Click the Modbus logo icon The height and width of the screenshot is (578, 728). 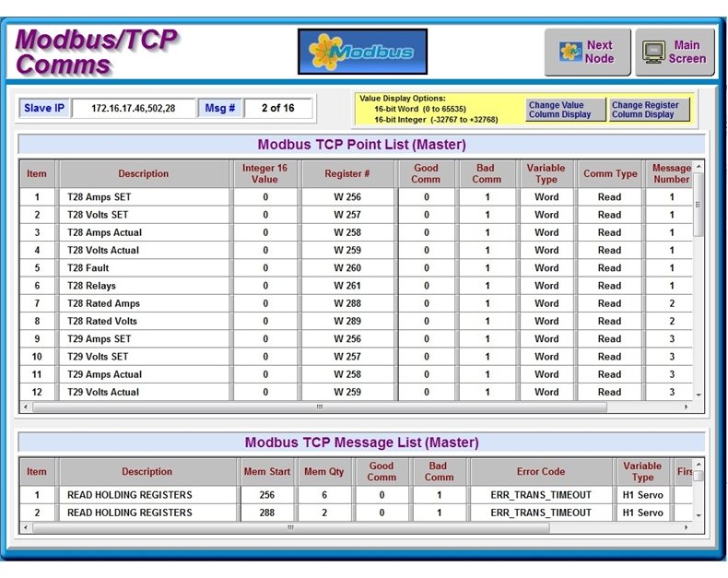362,52
